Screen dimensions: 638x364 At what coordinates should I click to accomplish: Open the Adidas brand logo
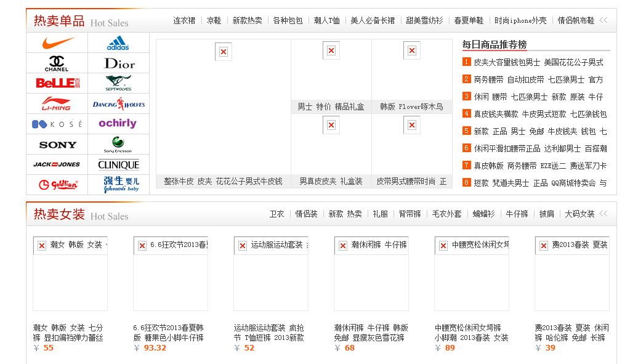point(118,43)
